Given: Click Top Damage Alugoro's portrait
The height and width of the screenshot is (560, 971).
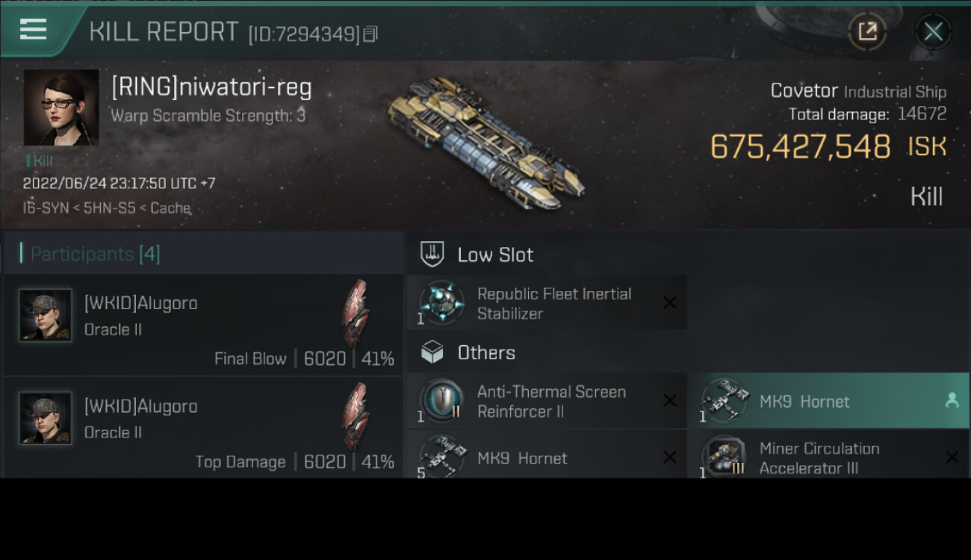Looking at the screenshot, I should pos(46,418).
